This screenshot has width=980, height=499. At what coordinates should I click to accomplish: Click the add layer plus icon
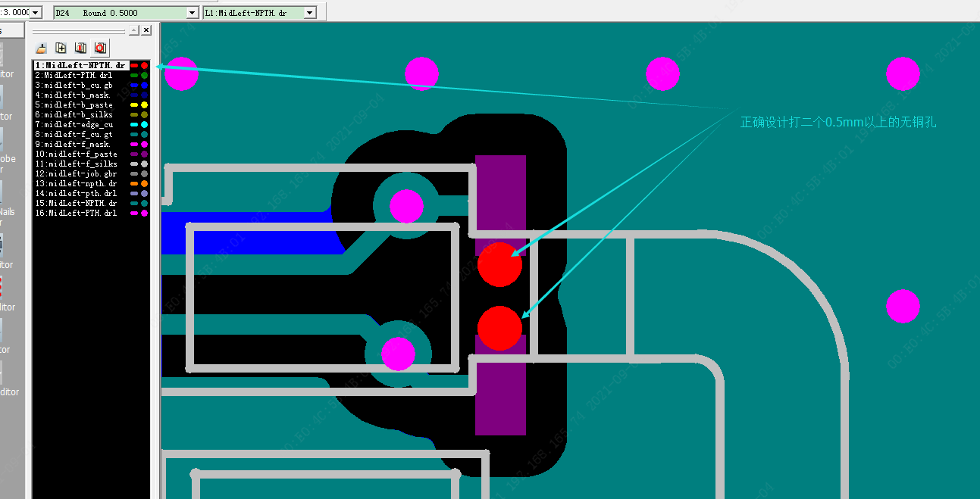pyautogui.click(x=61, y=48)
